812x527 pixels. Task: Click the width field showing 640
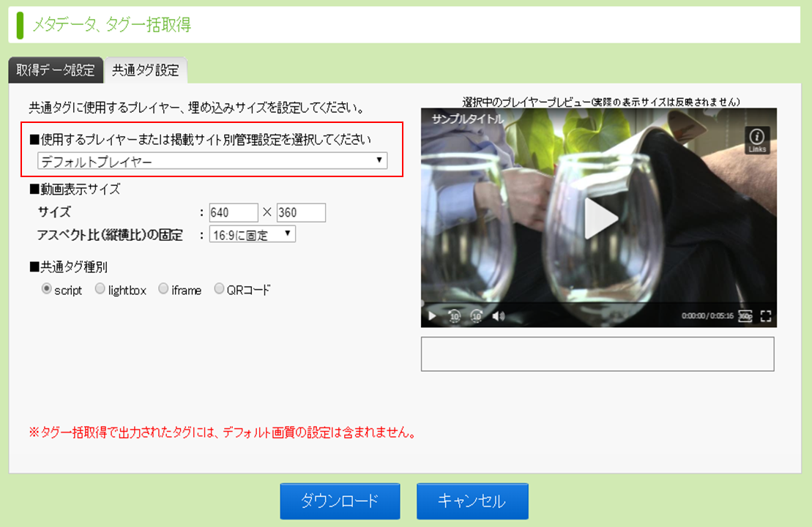(x=234, y=213)
